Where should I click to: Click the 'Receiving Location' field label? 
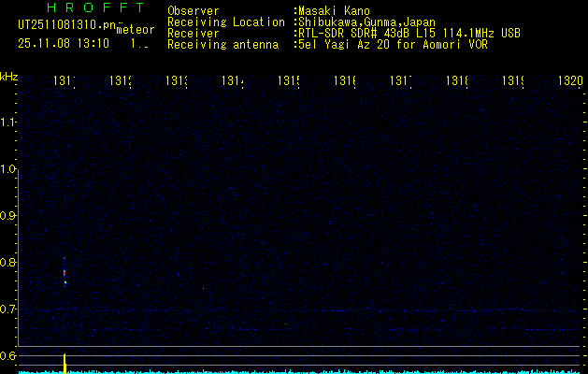pos(226,22)
